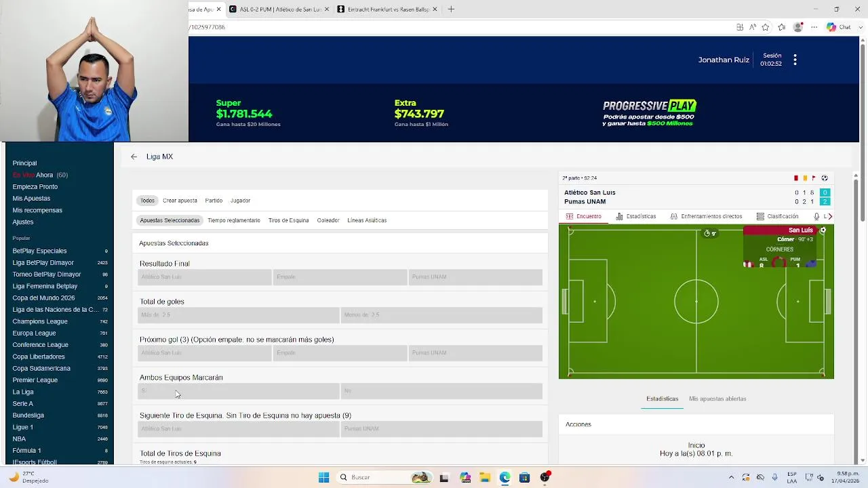868x488 pixels.
Task: Click the soccer ball icon on San Luis overlay
Action: pyautogui.click(x=823, y=230)
